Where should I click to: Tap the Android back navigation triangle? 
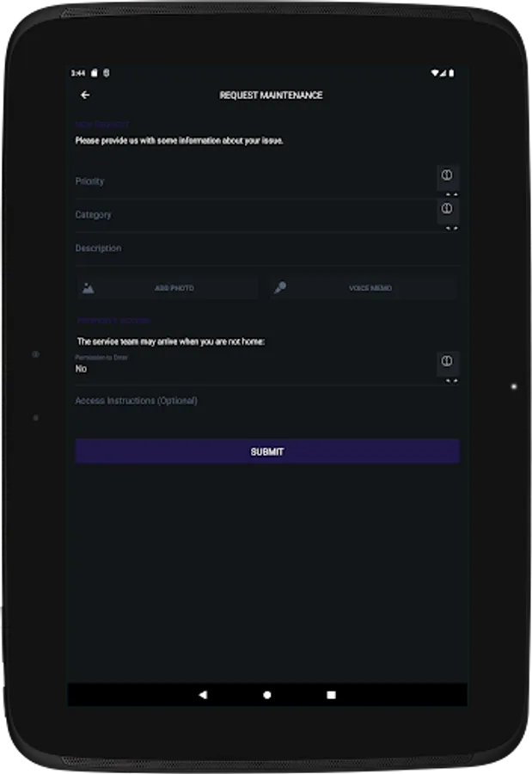(x=203, y=695)
